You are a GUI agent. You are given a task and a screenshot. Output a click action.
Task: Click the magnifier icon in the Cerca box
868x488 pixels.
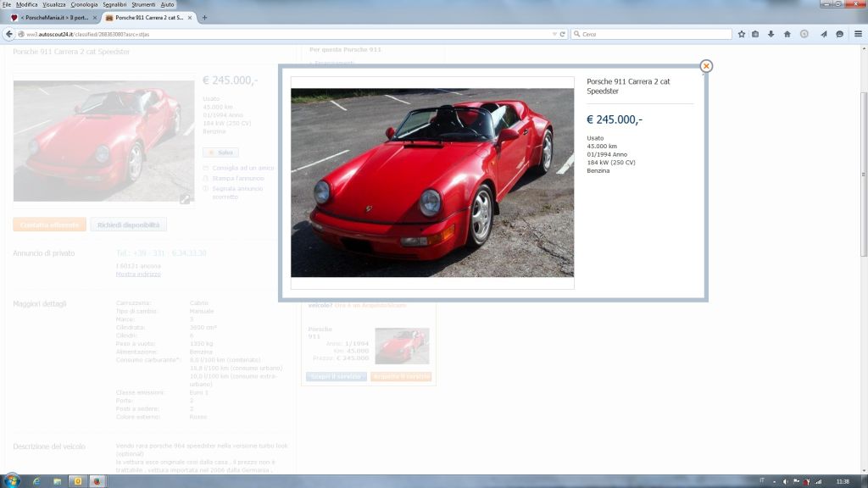coord(576,34)
